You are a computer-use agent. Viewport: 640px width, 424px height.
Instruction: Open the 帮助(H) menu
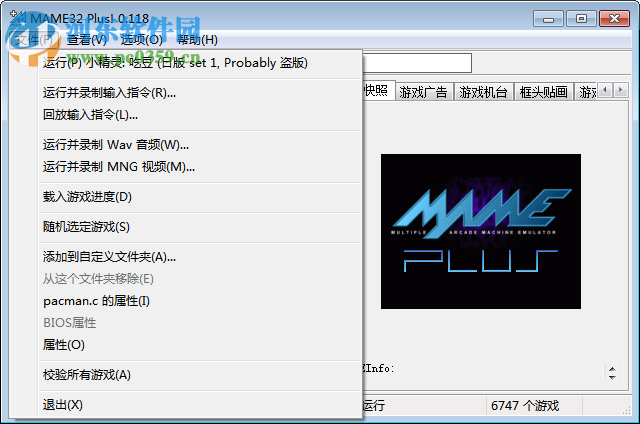[197, 40]
